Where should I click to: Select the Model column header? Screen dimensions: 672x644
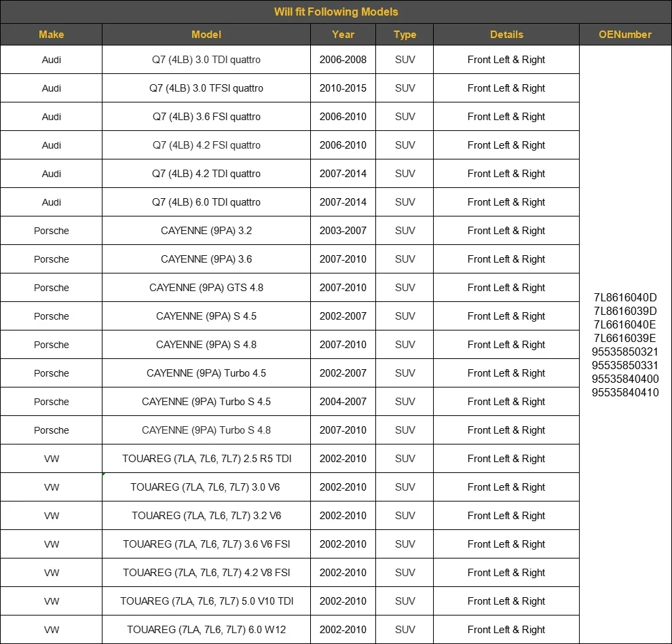click(x=206, y=35)
